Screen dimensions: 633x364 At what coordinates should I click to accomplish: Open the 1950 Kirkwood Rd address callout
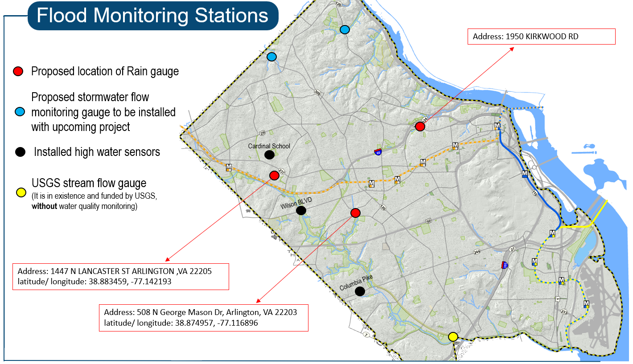tap(541, 37)
